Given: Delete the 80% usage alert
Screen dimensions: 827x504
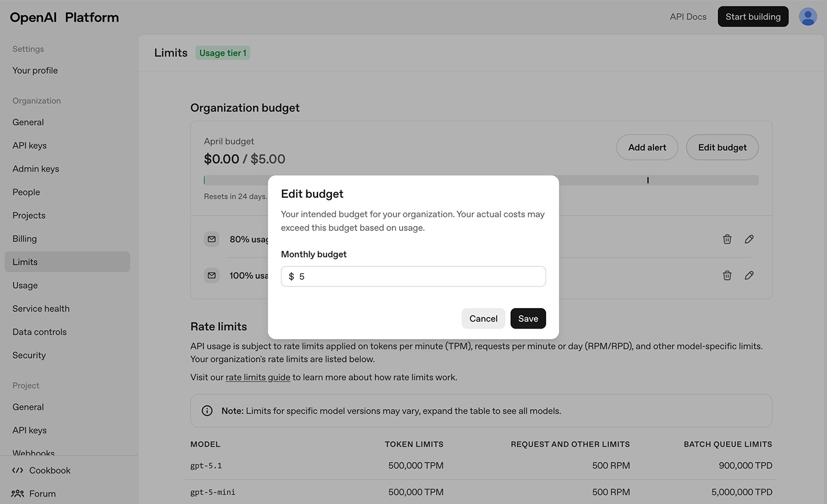Looking at the screenshot, I should point(727,239).
